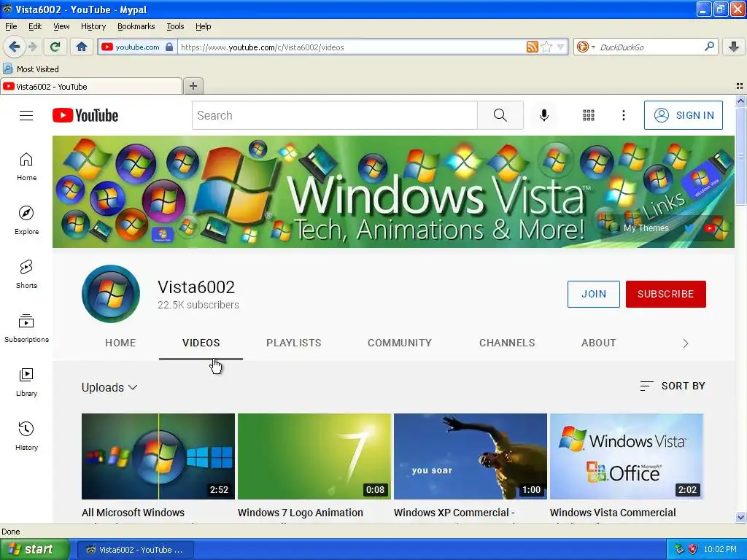This screenshot has width=747, height=560.
Task: Select the Vista6002 - YouTube browser tab
Action: (91, 86)
